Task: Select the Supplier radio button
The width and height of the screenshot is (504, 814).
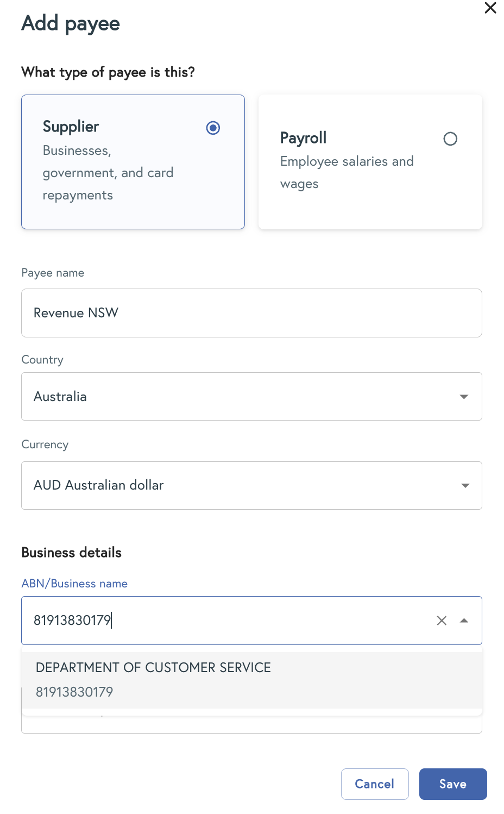Action: click(213, 128)
